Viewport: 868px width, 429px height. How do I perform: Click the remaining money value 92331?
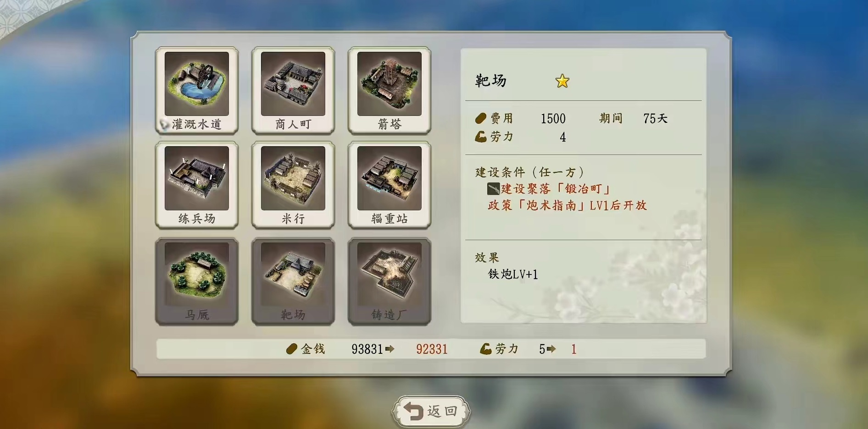[x=432, y=349]
